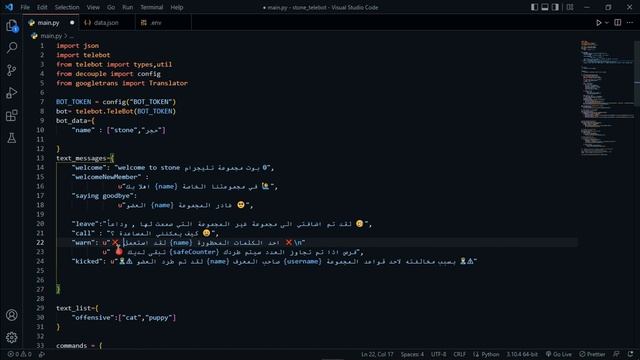Click 'commands' on line 33
640x360 pixels.
[x=71, y=346]
